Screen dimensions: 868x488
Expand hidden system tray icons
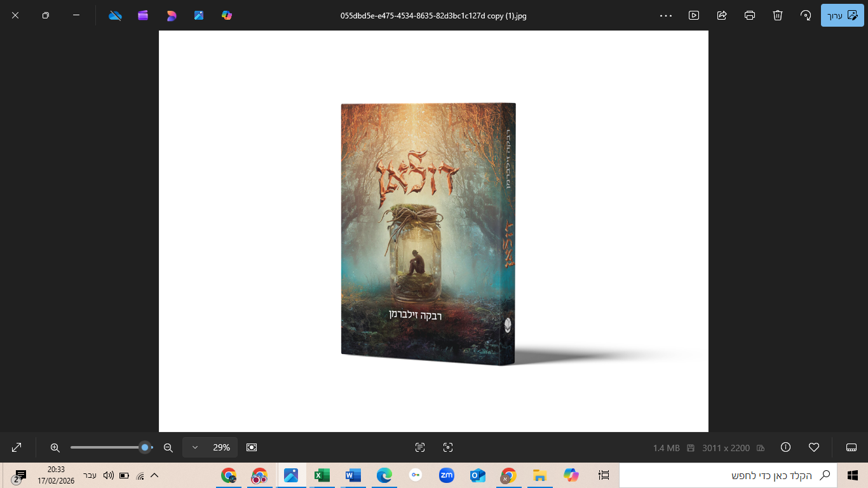(x=154, y=475)
